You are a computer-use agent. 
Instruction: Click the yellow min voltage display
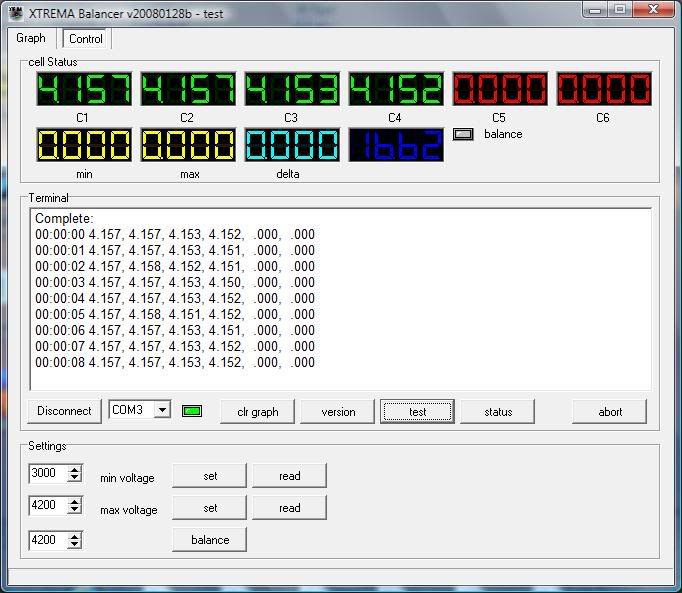pos(83,146)
